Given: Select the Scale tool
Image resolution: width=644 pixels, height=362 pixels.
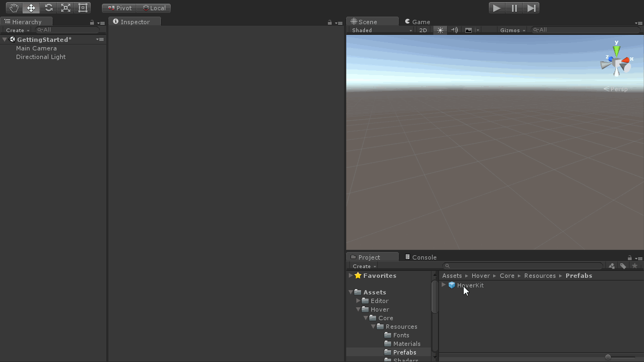Looking at the screenshot, I should point(65,8).
